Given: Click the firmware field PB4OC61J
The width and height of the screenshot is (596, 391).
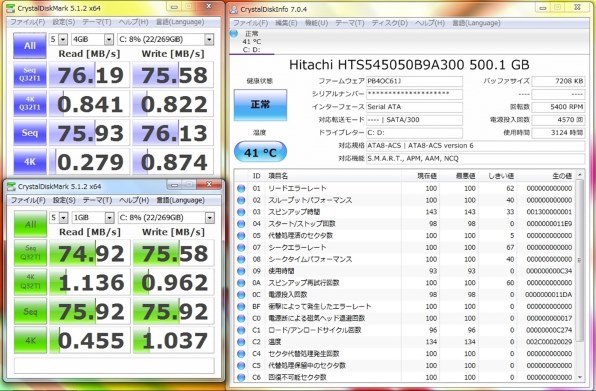Looking at the screenshot, I should pyautogui.click(x=414, y=81).
